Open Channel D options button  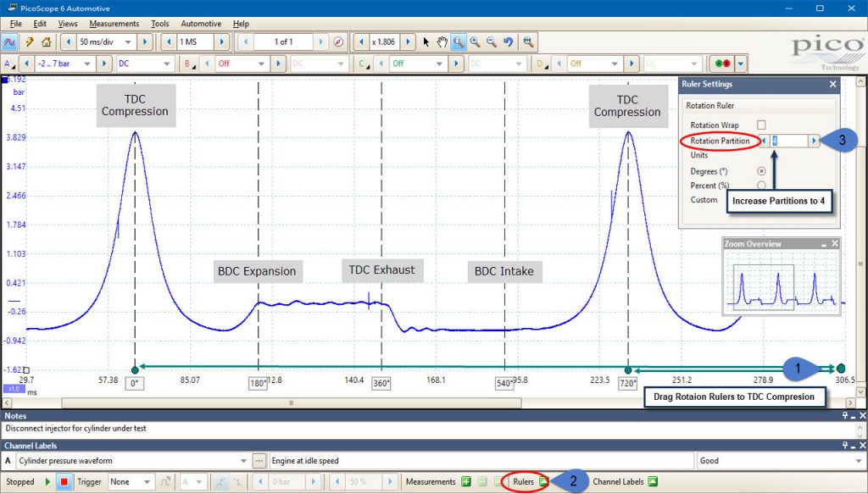pos(542,64)
